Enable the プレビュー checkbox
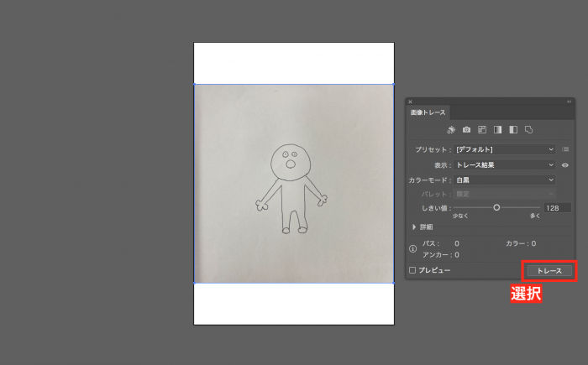This screenshot has width=588, height=365. coord(412,270)
